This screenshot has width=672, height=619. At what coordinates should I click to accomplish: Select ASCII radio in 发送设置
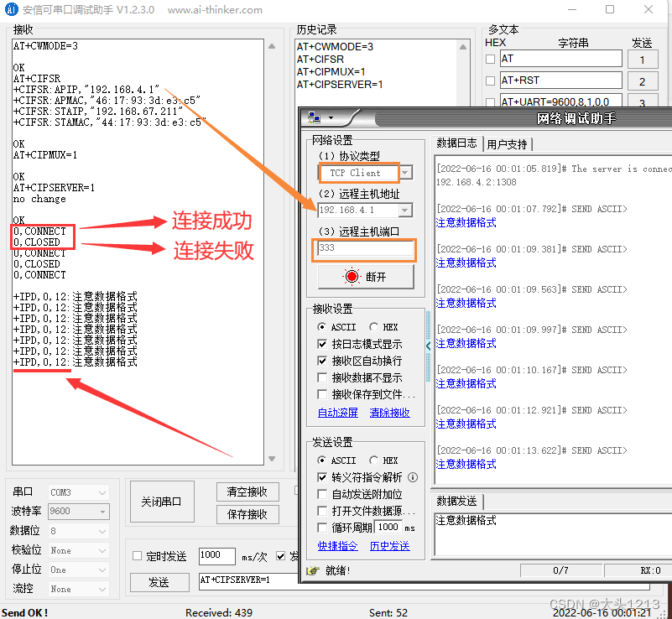coord(321,460)
